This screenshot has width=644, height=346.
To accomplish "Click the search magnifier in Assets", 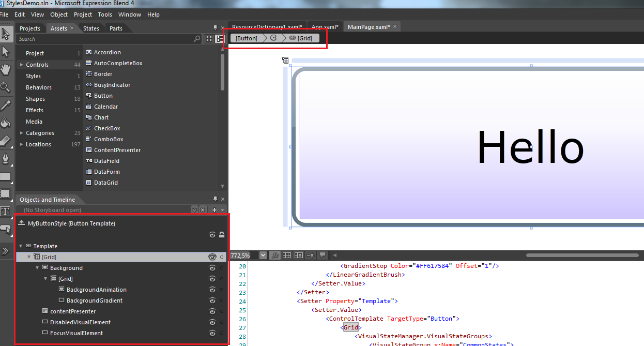I will [x=197, y=39].
